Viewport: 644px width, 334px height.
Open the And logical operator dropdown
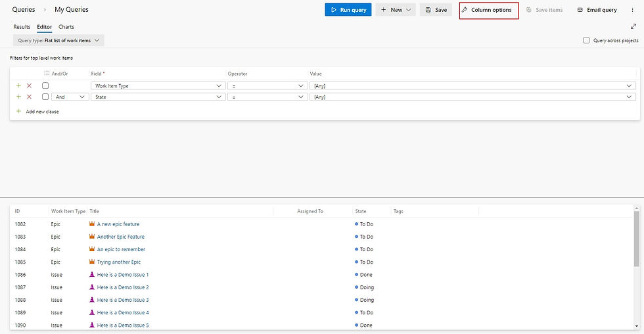(70, 97)
